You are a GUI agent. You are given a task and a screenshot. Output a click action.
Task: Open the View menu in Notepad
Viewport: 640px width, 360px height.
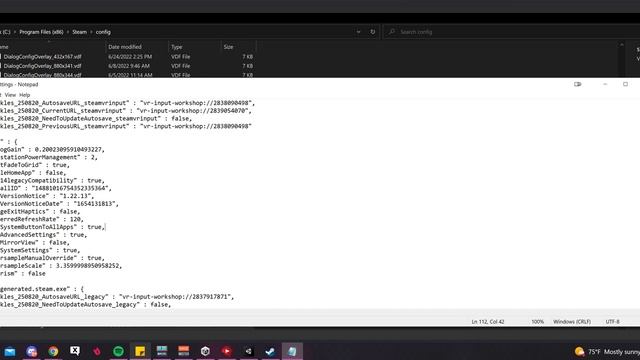tap(10, 95)
